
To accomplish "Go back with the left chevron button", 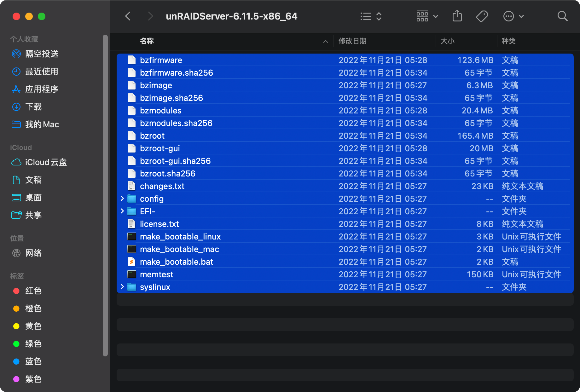I will [128, 16].
